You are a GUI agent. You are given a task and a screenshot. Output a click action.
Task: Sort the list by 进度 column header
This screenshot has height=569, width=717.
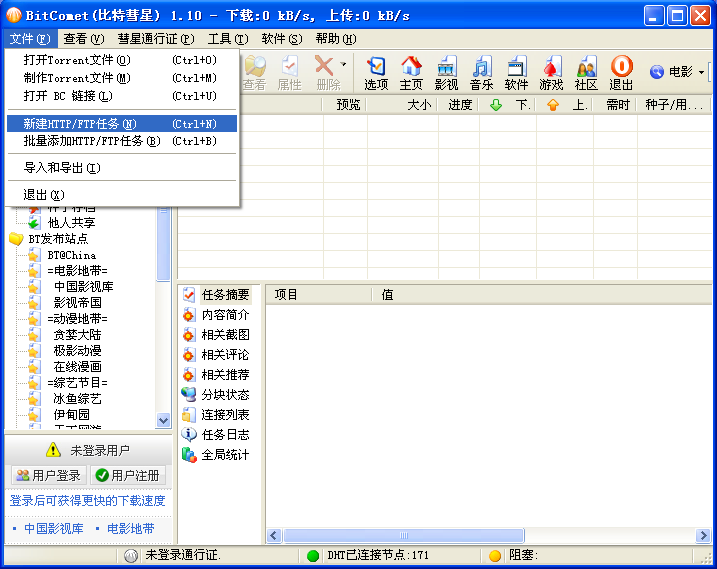point(460,105)
